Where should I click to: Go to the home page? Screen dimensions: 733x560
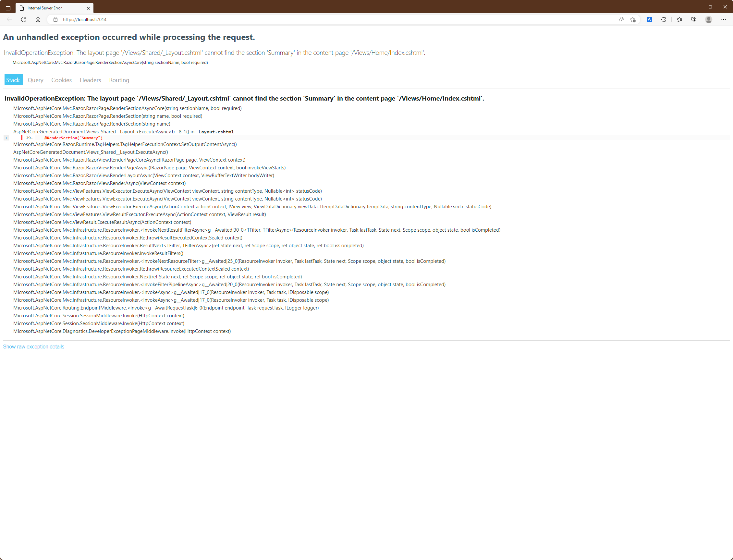point(38,19)
